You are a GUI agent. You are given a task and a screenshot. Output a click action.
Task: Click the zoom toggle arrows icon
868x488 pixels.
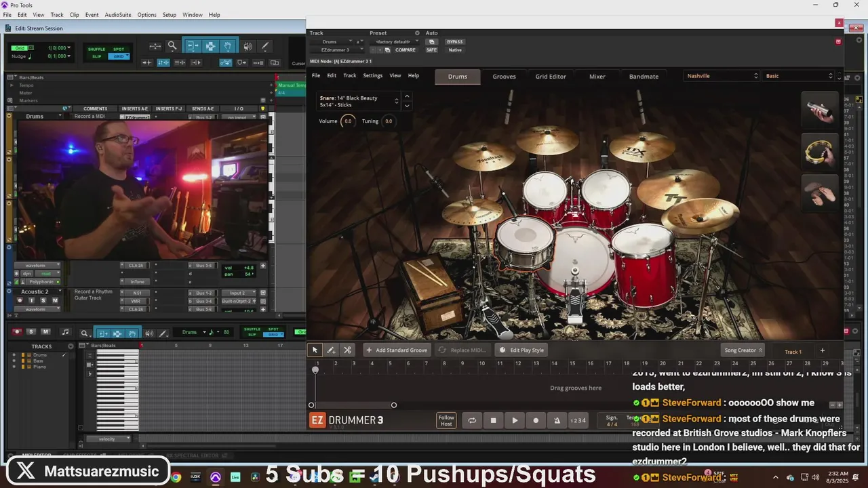[155, 46]
